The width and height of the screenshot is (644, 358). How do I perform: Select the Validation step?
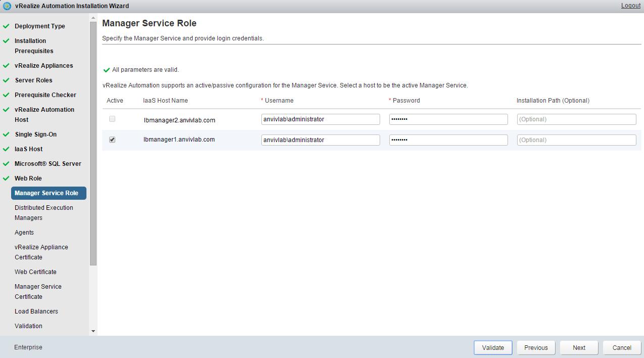pyautogui.click(x=28, y=326)
